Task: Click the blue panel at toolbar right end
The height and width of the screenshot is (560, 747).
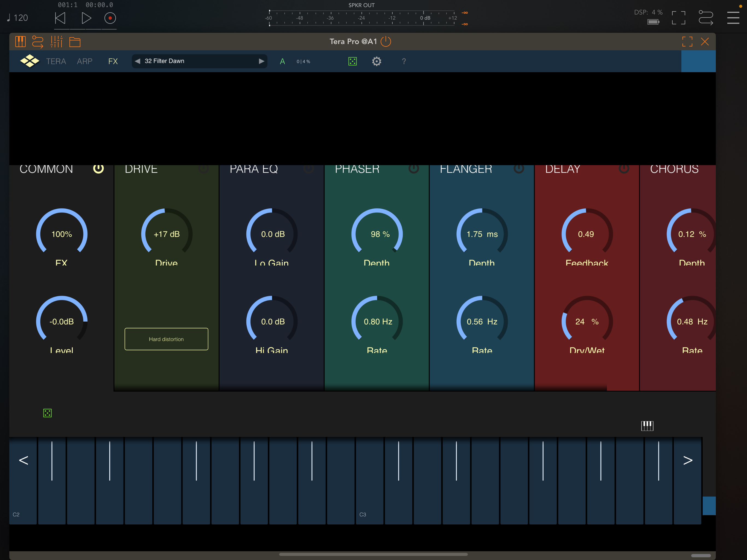Action: coord(698,61)
